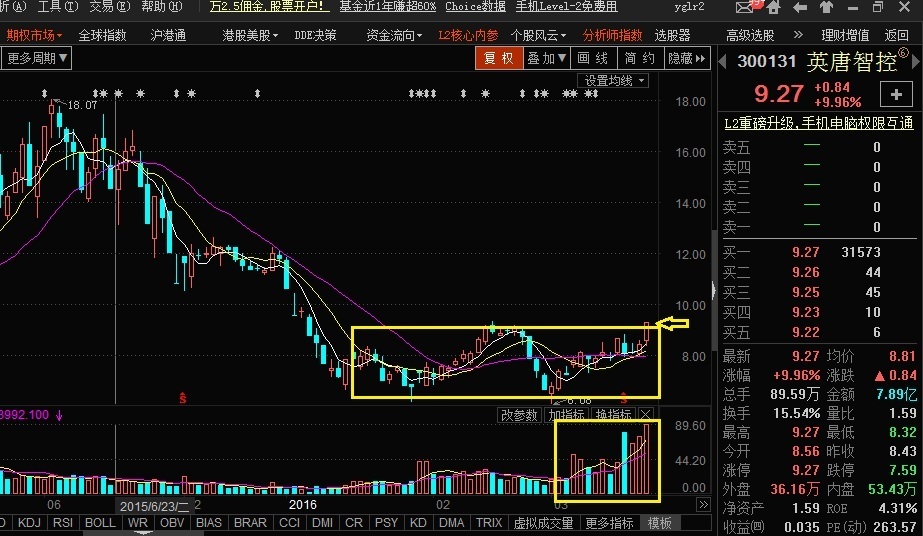Click 加指标 to add indicator
Screen dimensions: 923x536
pos(566,415)
